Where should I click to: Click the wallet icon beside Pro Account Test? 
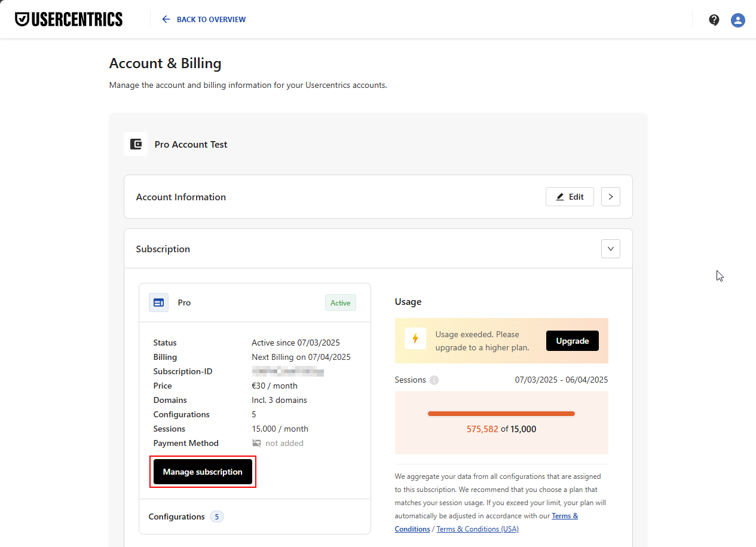(x=136, y=144)
